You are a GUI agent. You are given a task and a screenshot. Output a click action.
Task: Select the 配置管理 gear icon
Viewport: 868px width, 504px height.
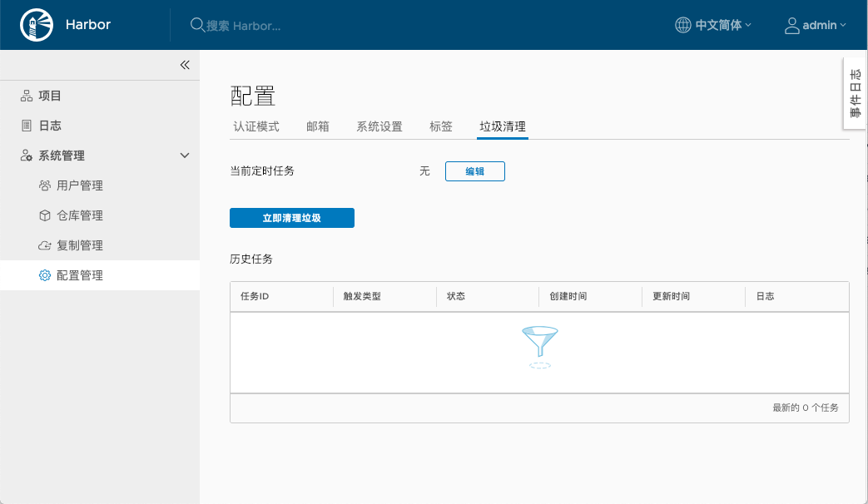44,274
